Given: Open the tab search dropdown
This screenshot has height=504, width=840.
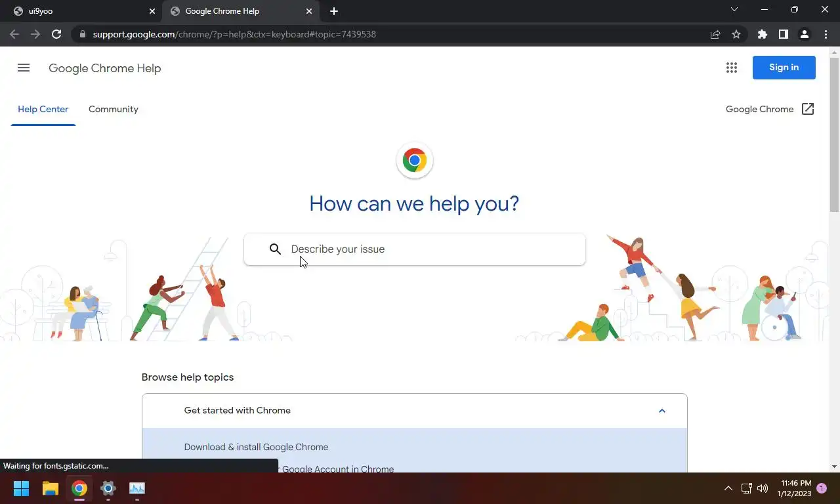Looking at the screenshot, I should pyautogui.click(x=734, y=10).
